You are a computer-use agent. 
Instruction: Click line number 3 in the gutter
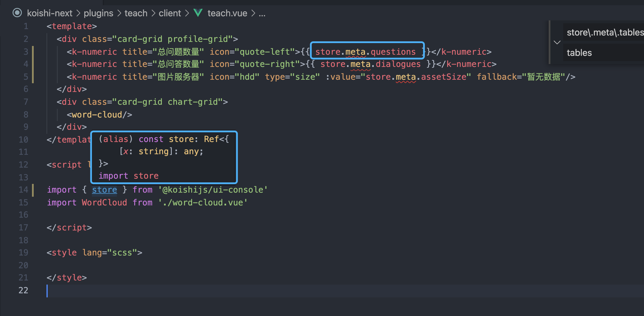26,52
